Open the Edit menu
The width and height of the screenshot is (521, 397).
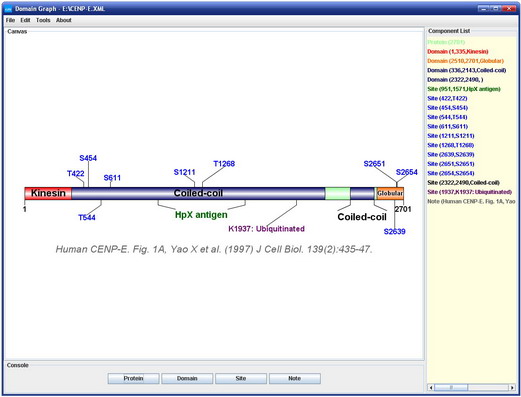tap(25, 20)
